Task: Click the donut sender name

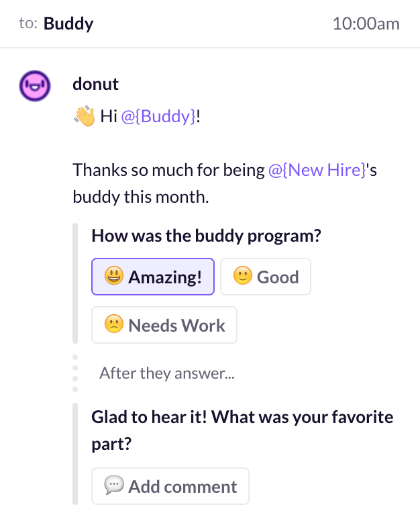Action: click(96, 84)
